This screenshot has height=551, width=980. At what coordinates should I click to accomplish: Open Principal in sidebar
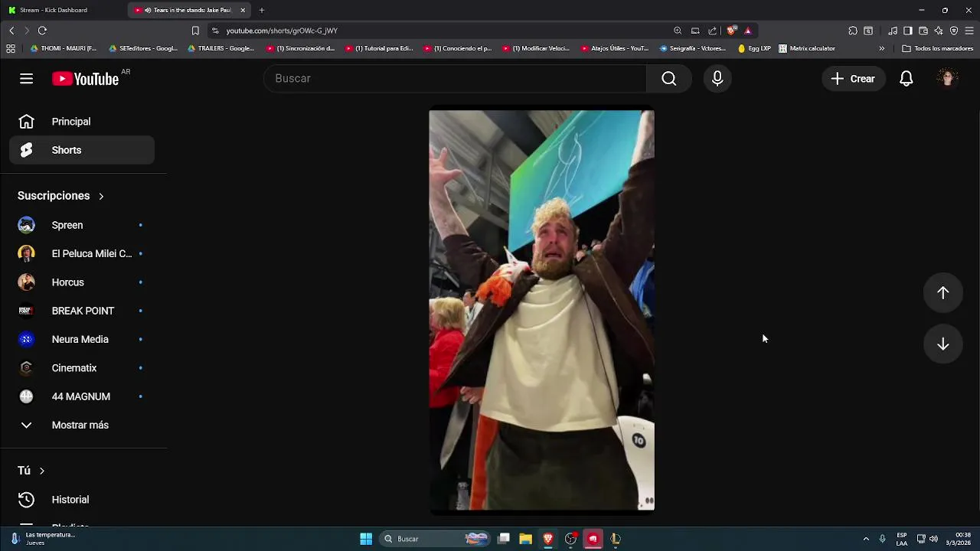pyautogui.click(x=82, y=122)
